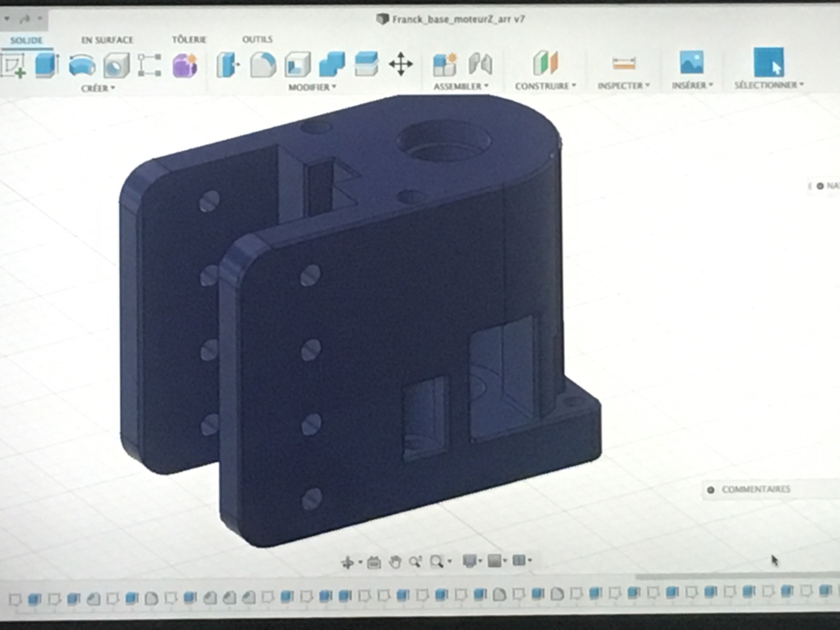Image resolution: width=840 pixels, height=630 pixels.
Task: Click the Display Settings monitor icon
Action: [x=470, y=561]
